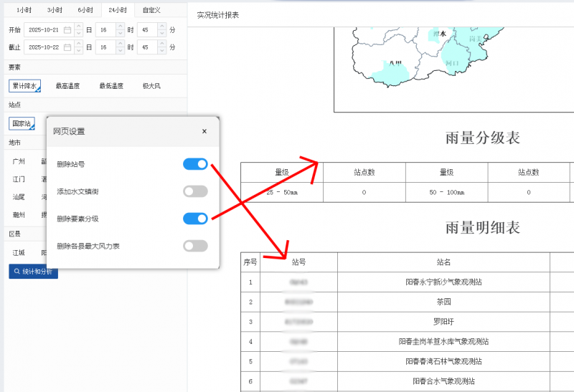Close the 网页设置 dialog
This screenshot has height=392, width=574.
pos(204,131)
